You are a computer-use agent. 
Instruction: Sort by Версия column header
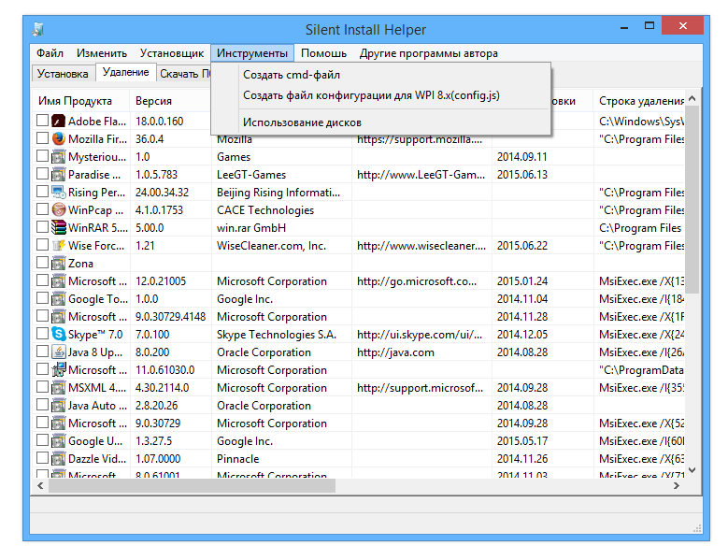170,101
